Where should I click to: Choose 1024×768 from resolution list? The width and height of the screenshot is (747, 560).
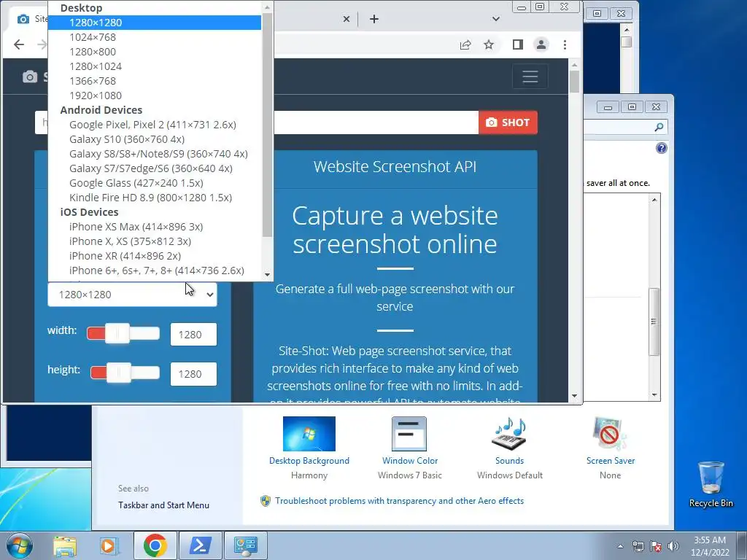pos(155,37)
